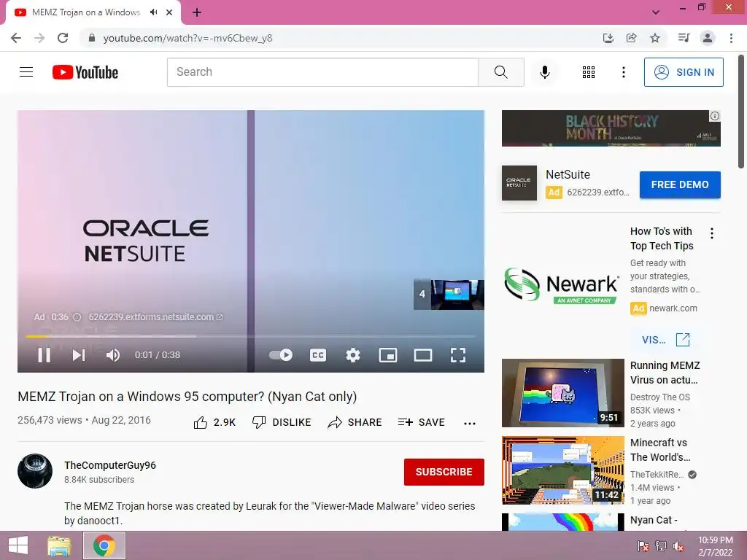Screen dimensions: 747x560
Task: Open Minecraft vs The World's video title
Action: pyautogui.click(x=660, y=450)
